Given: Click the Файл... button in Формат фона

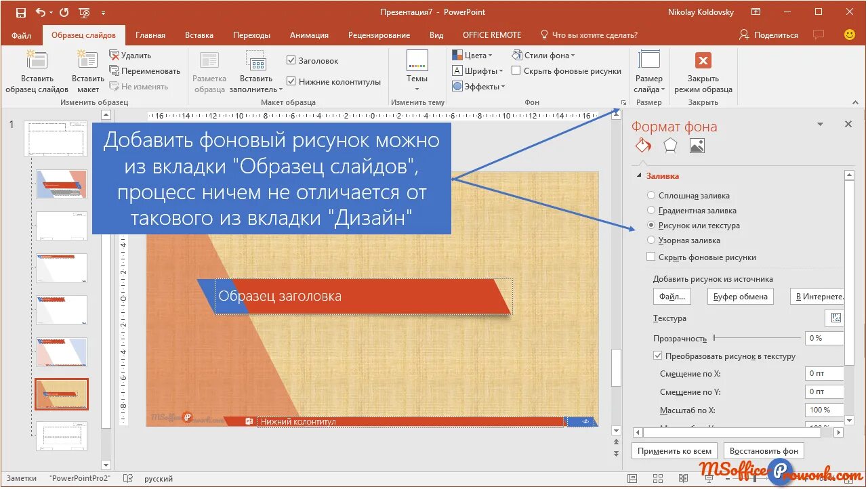Looking at the screenshot, I should coord(672,296).
